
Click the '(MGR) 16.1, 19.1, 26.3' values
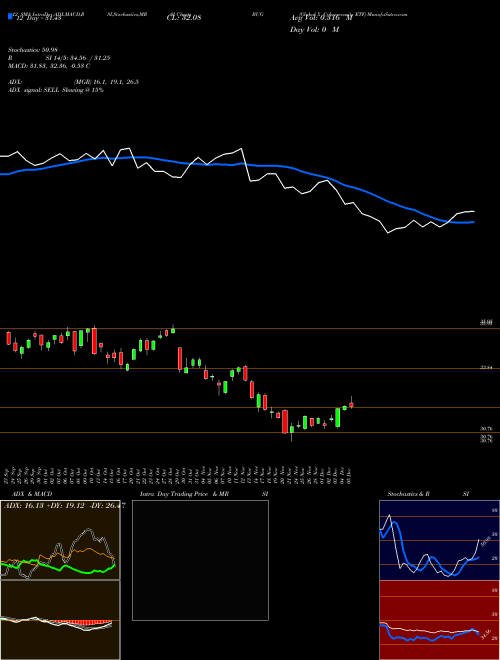[x=106, y=82]
